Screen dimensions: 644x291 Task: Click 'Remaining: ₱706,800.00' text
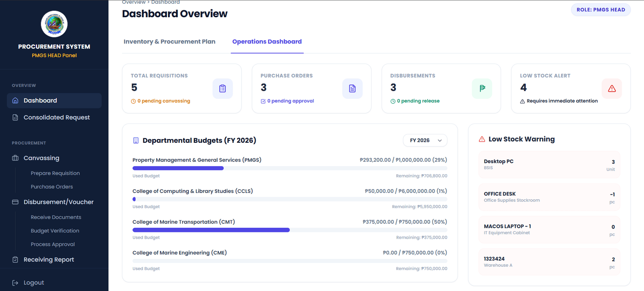(422, 176)
